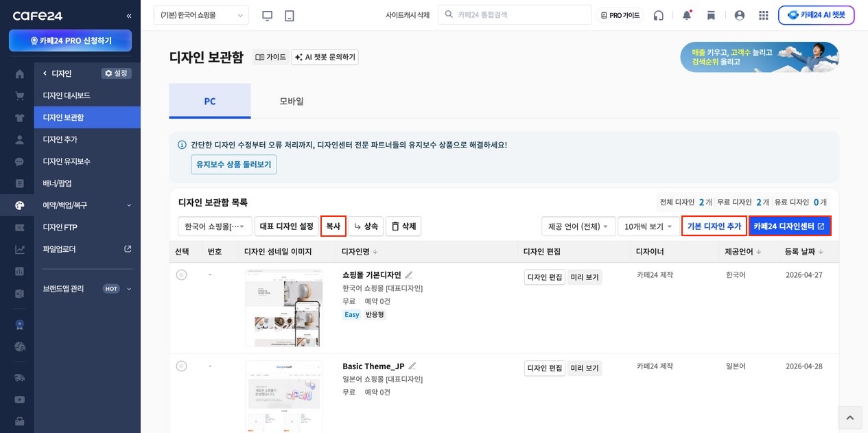
Task: Sort by 디자인명 column arrow
Action: pos(375,252)
